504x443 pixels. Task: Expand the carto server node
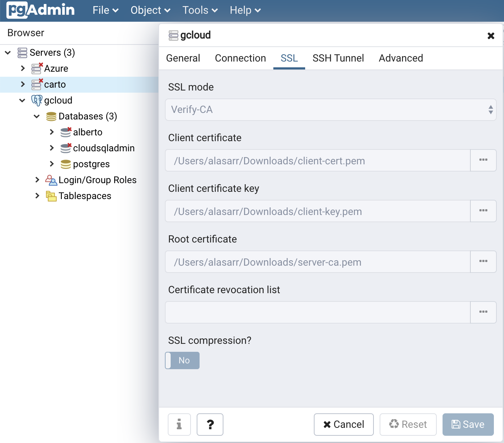[x=23, y=84]
